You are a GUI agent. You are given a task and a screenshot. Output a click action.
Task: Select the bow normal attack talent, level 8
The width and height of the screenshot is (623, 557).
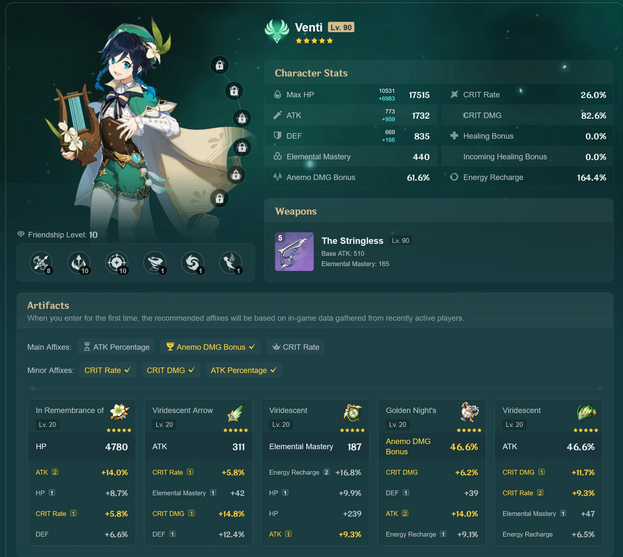point(41,263)
